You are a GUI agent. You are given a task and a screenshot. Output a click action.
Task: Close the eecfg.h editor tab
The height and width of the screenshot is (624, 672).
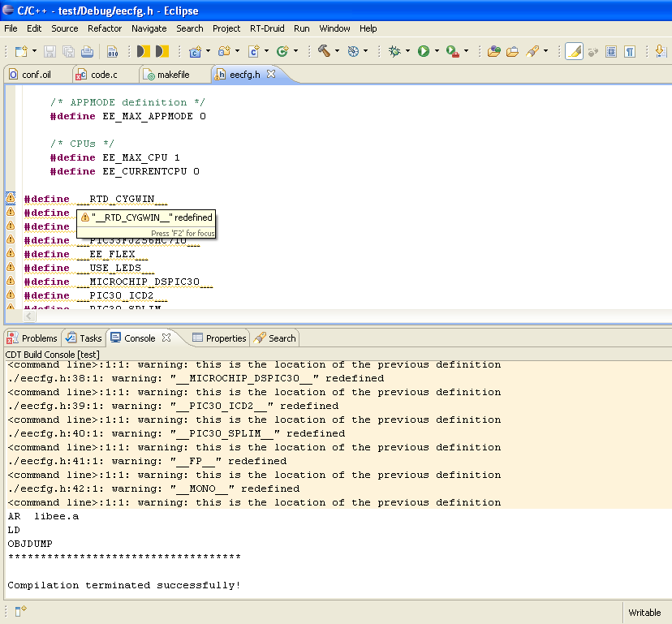pos(271,74)
